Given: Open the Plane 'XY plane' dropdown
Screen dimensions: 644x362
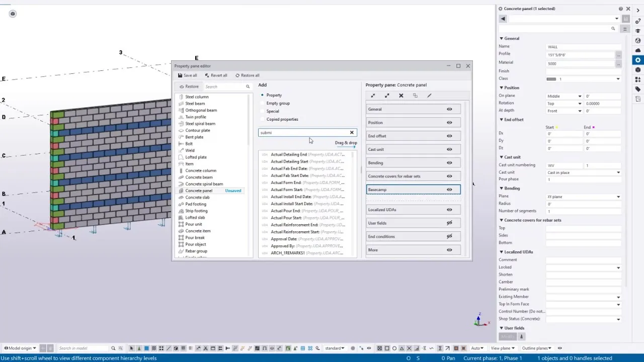Looking at the screenshot, I should point(584,197).
